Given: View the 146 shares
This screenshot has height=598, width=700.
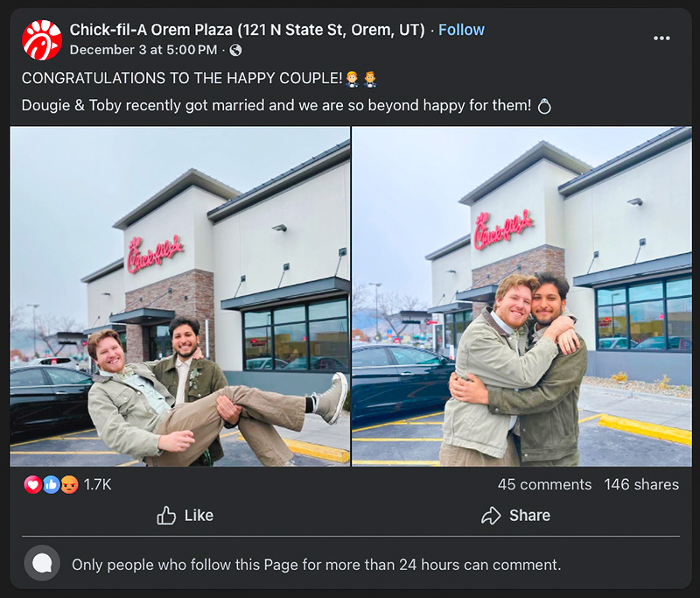Looking at the screenshot, I should tap(641, 484).
